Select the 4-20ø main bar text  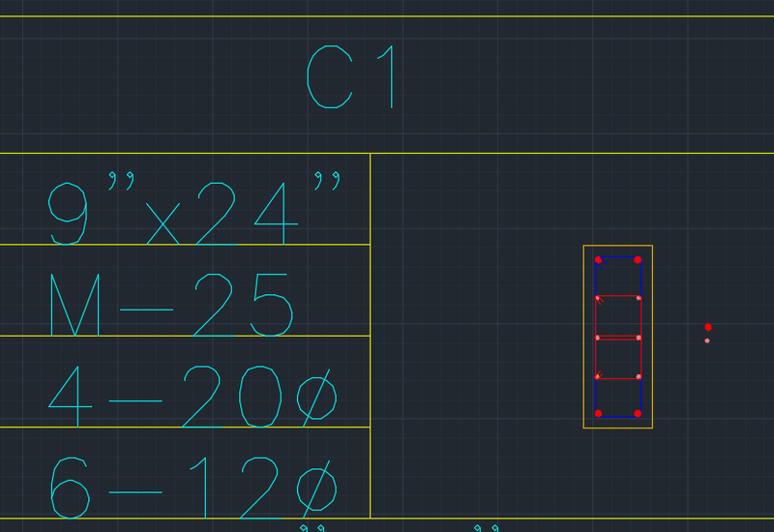193,397
